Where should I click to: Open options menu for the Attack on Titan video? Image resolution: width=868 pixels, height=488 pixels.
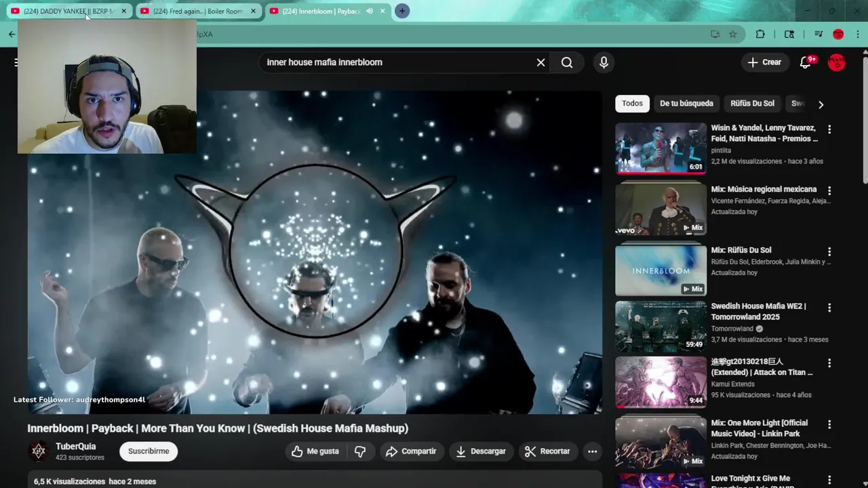(x=829, y=363)
